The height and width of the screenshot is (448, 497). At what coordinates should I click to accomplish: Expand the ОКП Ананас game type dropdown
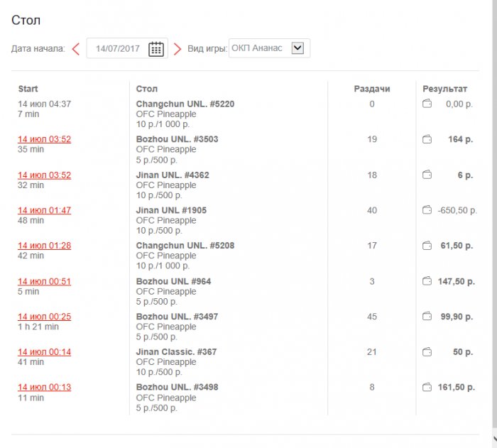(x=297, y=48)
